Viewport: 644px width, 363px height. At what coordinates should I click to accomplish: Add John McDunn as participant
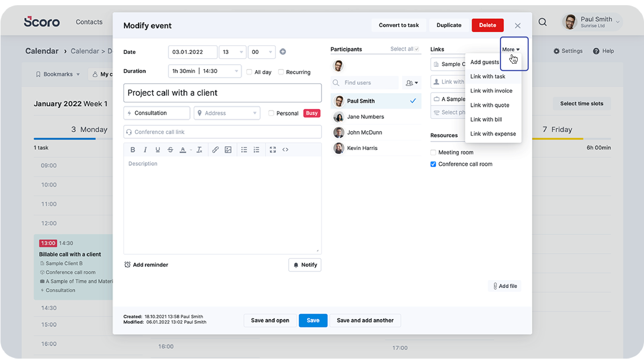click(x=376, y=133)
